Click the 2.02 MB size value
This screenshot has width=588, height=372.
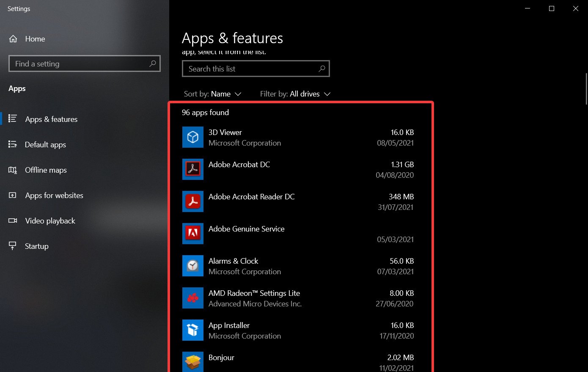tap(401, 358)
